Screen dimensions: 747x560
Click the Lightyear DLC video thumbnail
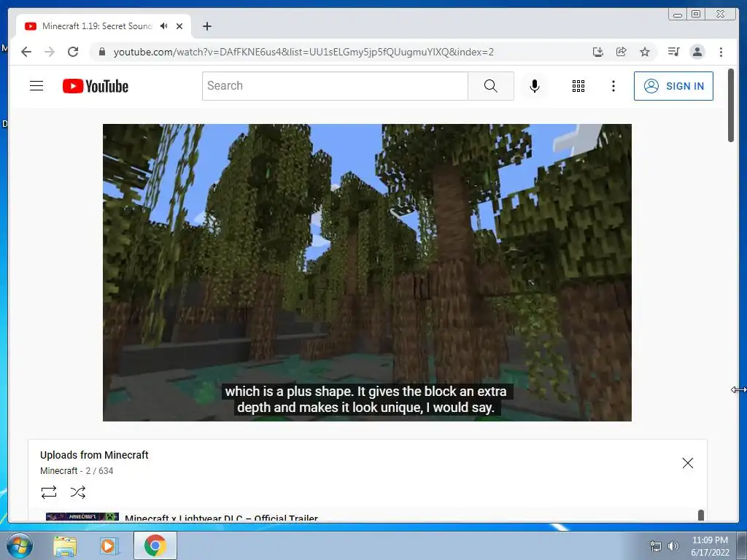click(x=82, y=517)
